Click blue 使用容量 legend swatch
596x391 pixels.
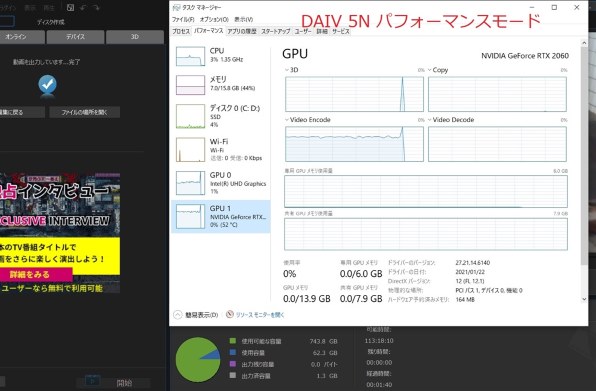point(233,352)
